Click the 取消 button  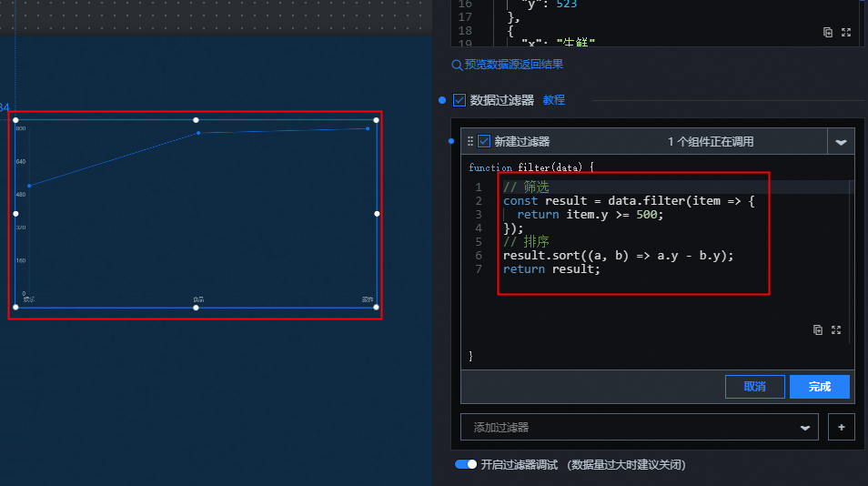[754, 387]
